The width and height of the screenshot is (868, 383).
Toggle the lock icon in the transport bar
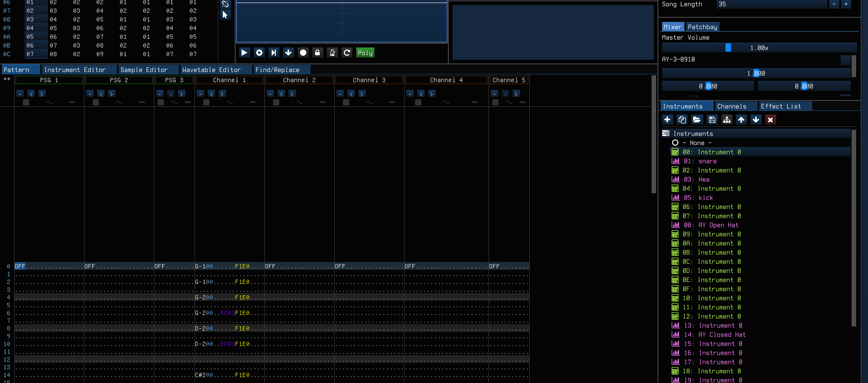pyautogui.click(x=317, y=52)
